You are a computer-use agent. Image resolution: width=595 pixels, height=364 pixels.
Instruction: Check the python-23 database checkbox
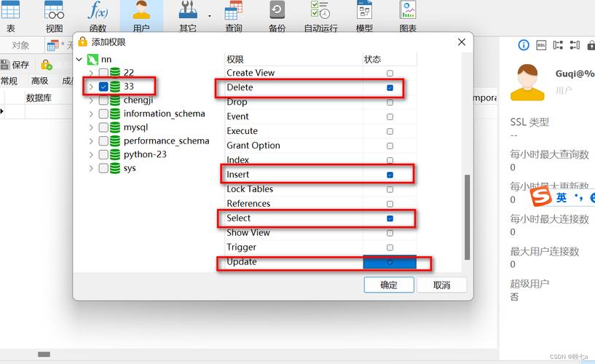tap(103, 154)
